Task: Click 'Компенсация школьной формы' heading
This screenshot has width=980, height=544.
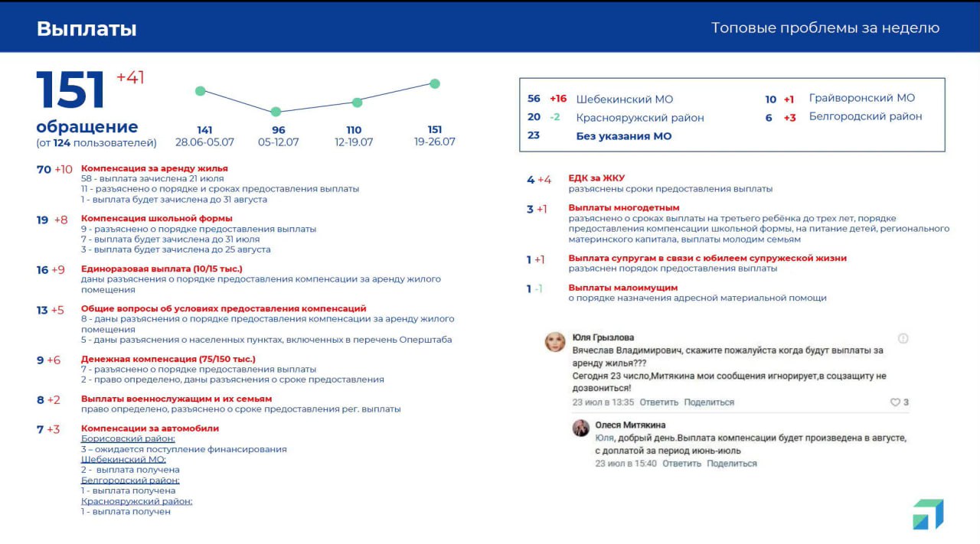Action: 157,219
